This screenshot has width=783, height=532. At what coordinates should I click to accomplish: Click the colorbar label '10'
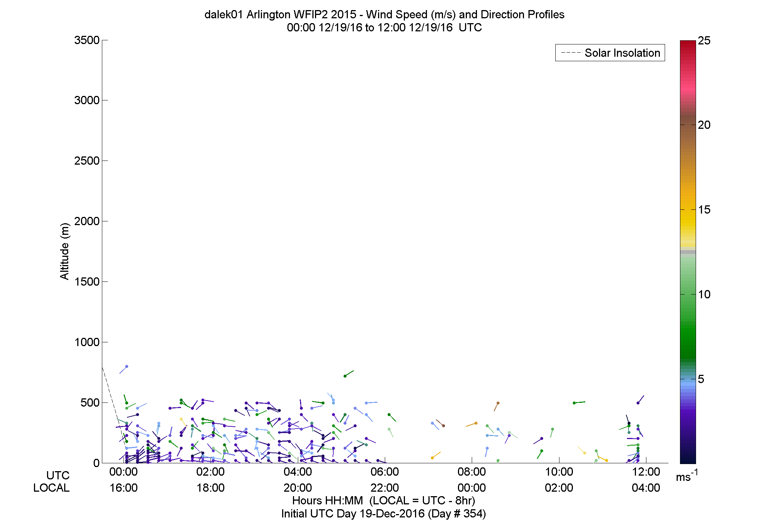pos(704,294)
